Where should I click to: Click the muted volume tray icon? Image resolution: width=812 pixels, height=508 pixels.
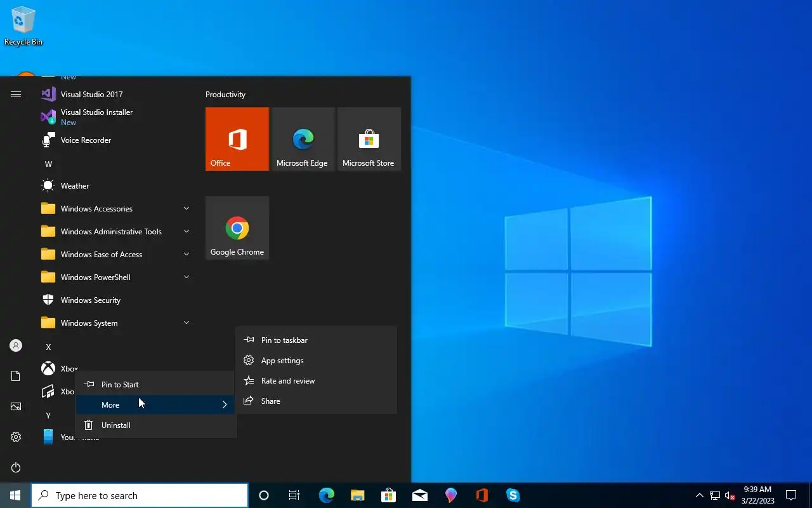[x=730, y=495]
